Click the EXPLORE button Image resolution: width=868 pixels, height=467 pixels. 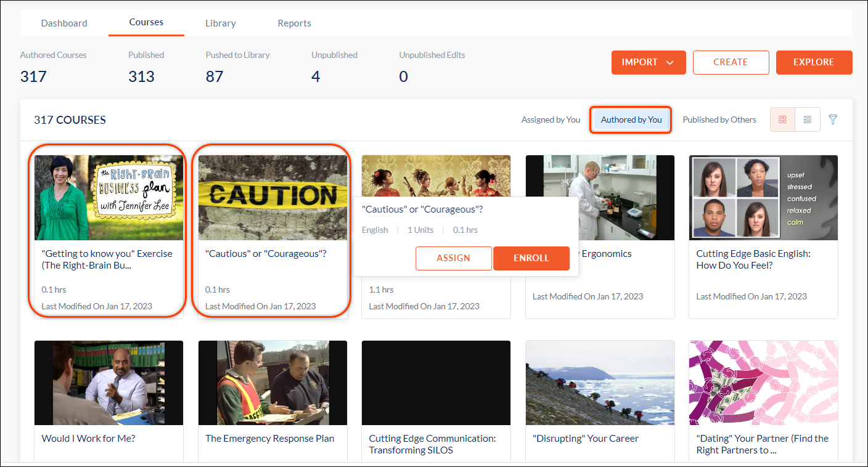click(x=814, y=62)
